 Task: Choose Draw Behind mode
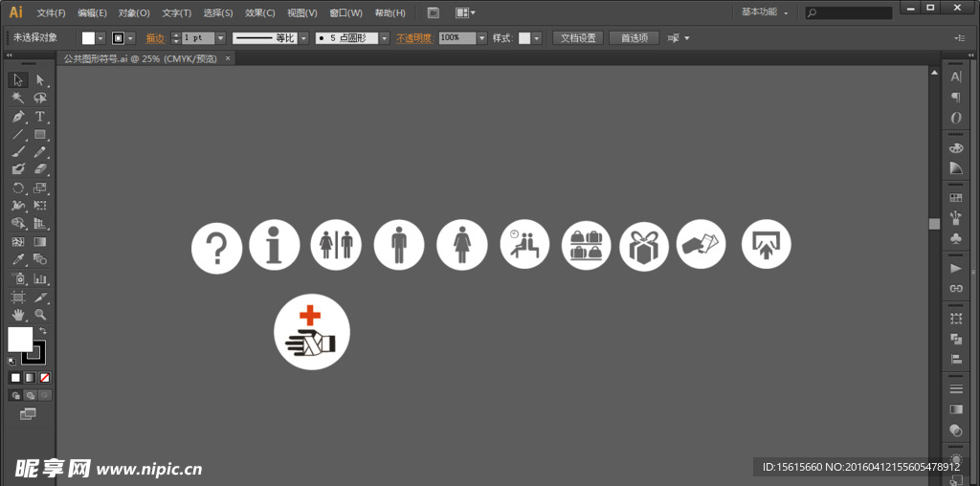[x=30, y=395]
